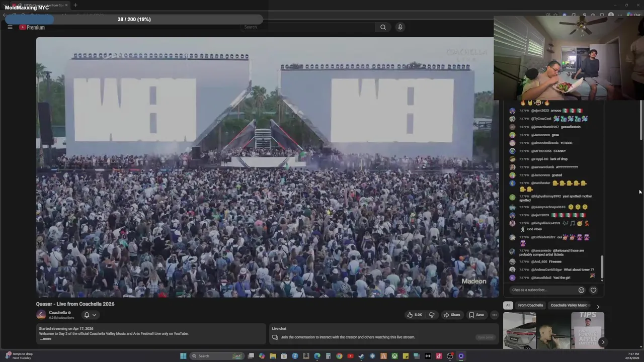Focus the YouTube search box
This screenshot has width=644, height=362.
308,27
